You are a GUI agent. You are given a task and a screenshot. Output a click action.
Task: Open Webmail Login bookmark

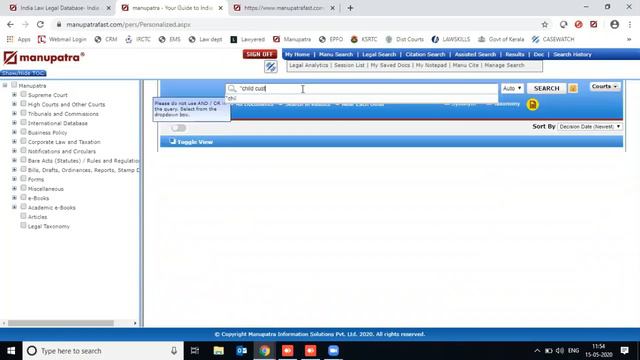62,39
